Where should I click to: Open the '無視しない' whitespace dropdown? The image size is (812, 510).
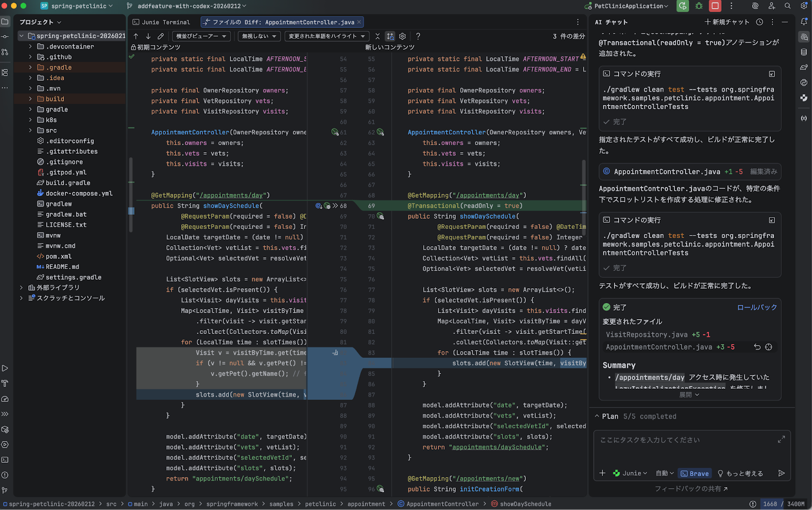pos(259,36)
